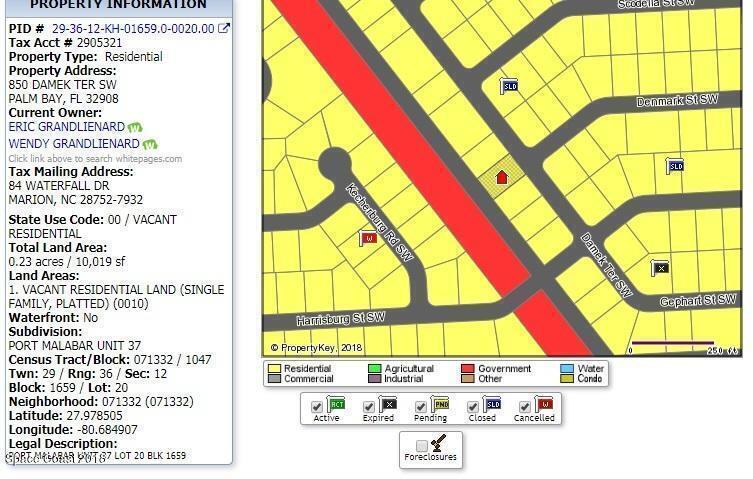Open the WENDY GRANDLIENARD owner link
Image resolution: width=753 pixels, height=479 pixels.
coord(74,144)
